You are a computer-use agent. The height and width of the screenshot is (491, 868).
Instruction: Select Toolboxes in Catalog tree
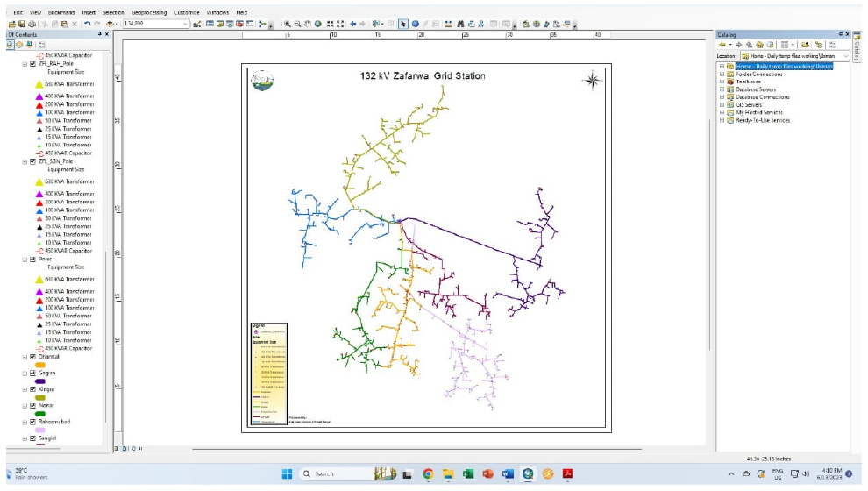pos(748,82)
